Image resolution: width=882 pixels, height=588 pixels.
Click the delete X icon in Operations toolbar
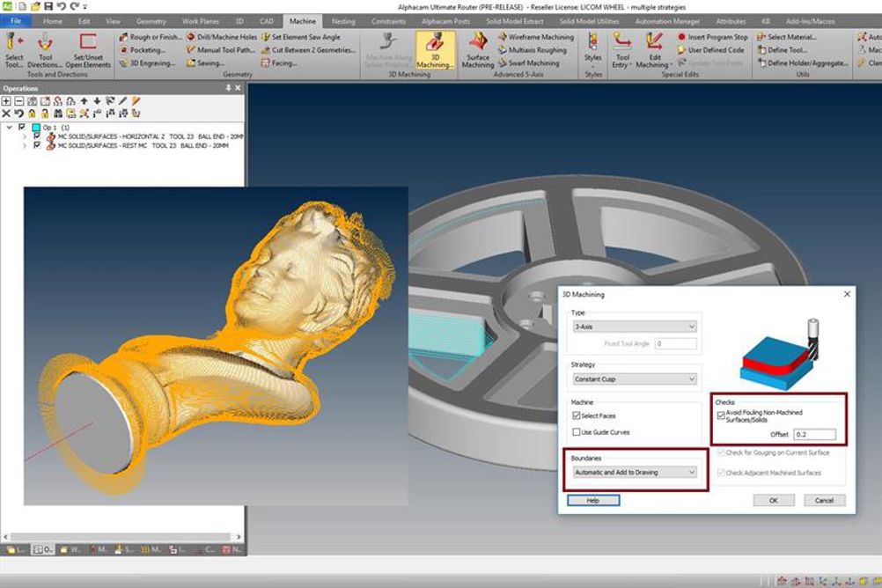[6, 114]
